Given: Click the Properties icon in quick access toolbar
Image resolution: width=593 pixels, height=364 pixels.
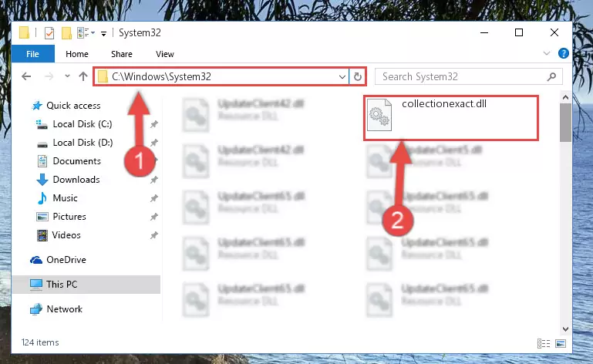Looking at the screenshot, I should click(x=49, y=33).
